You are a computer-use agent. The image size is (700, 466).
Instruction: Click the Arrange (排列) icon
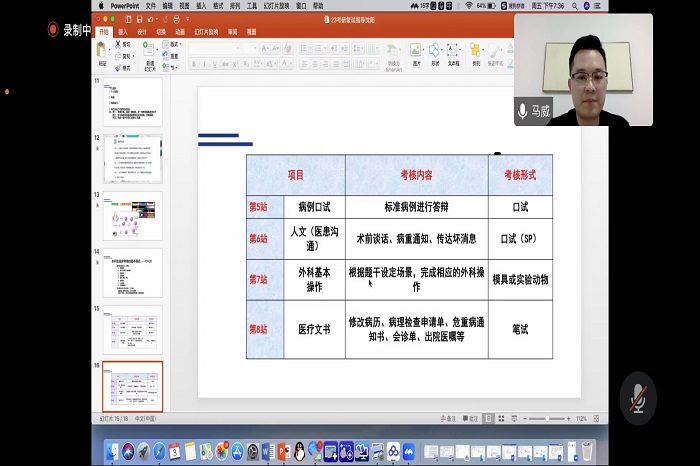tap(477, 52)
